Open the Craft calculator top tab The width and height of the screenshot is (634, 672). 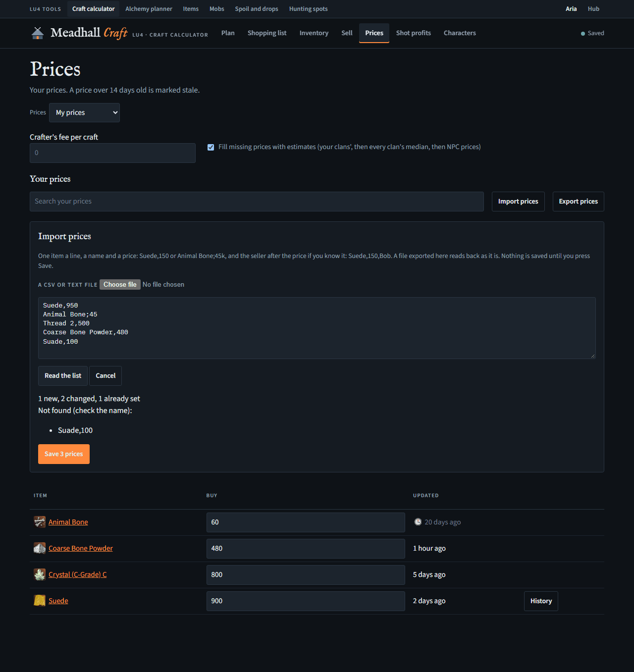point(94,9)
